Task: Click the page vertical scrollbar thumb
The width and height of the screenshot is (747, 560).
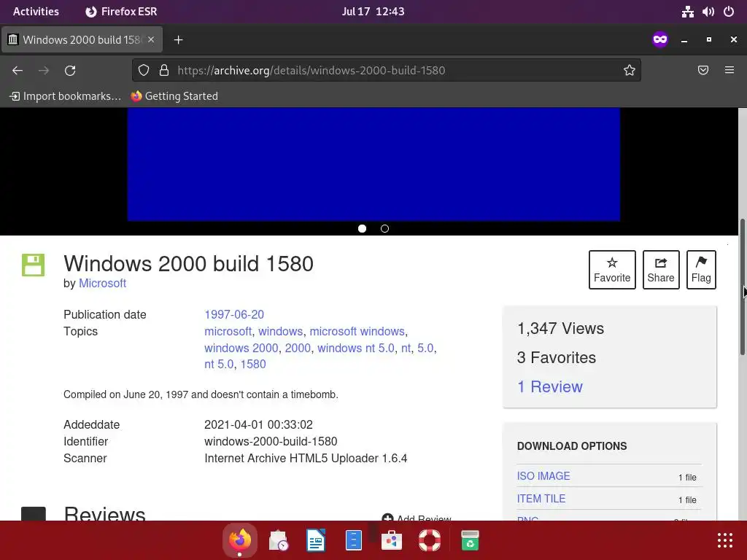Action: click(x=742, y=287)
